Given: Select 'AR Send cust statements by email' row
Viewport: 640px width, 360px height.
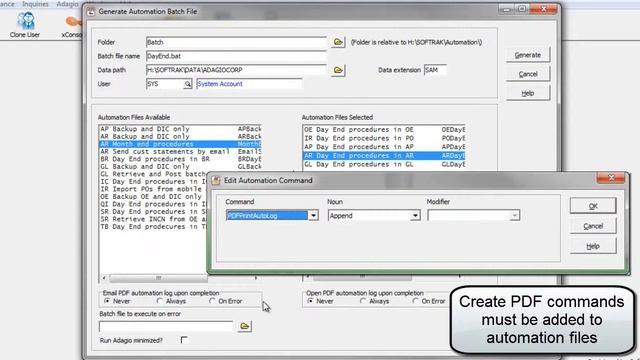Looking at the screenshot, I should (180, 151).
